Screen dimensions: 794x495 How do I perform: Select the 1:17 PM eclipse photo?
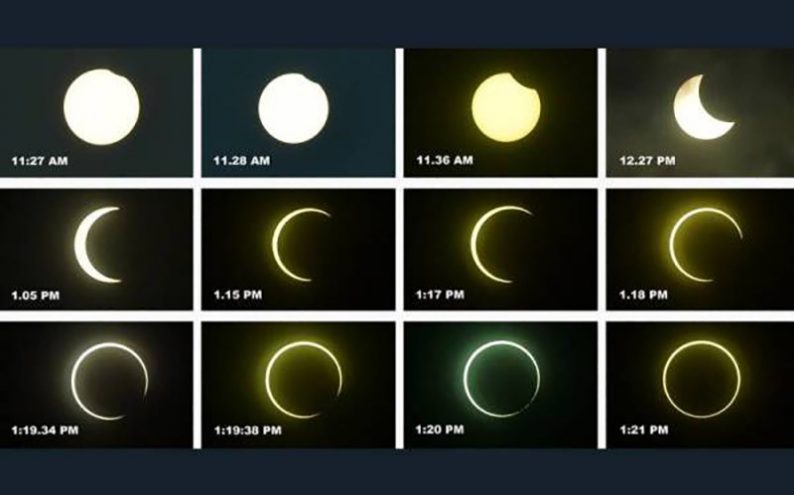(x=500, y=249)
